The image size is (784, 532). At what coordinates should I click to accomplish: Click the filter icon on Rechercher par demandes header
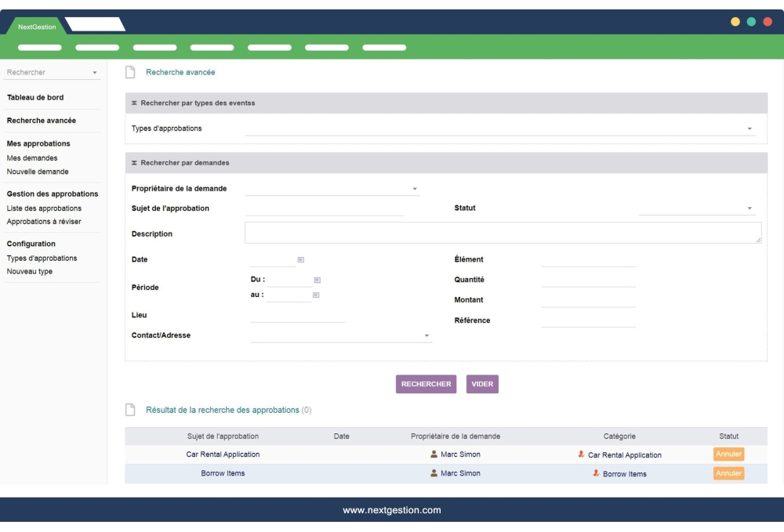point(135,162)
